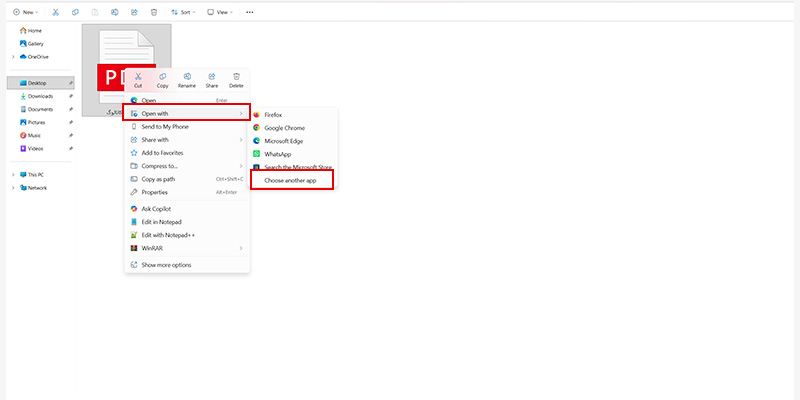Choose WhatsApp in the Open with list
800x400 pixels.
pyautogui.click(x=277, y=154)
